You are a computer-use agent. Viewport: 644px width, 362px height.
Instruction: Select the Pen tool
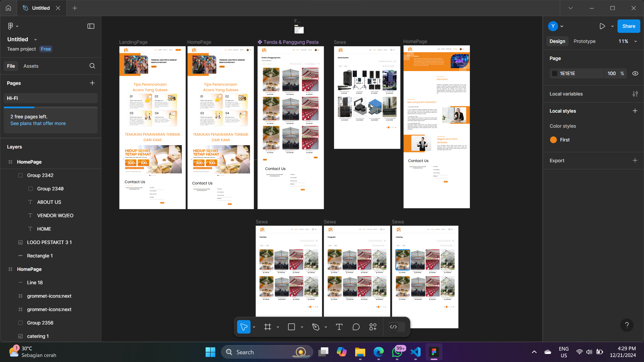(316, 327)
